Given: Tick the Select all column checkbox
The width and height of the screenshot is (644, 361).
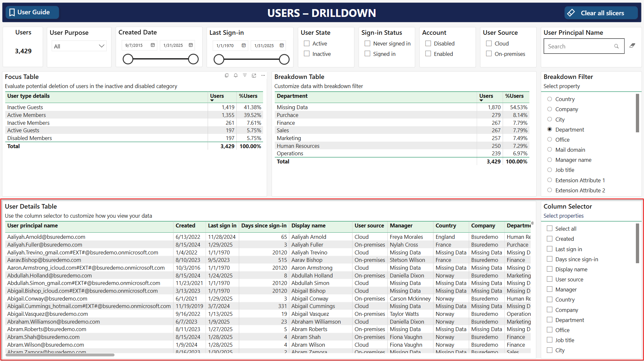Looking at the screenshot, I should point(549,228).
